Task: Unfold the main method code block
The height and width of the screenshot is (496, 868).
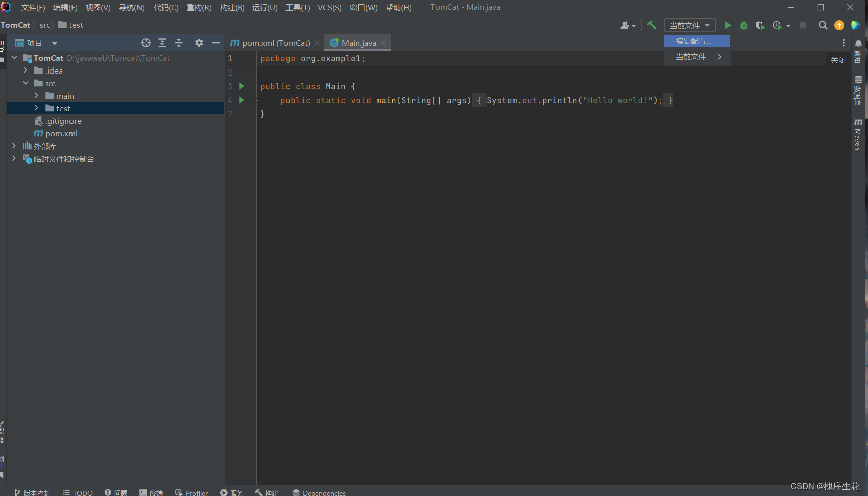Action: point(256,100)
